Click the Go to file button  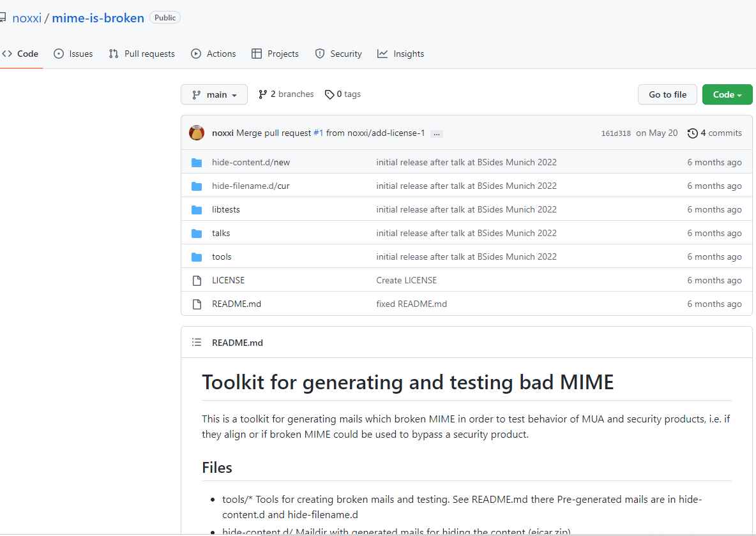667,94
